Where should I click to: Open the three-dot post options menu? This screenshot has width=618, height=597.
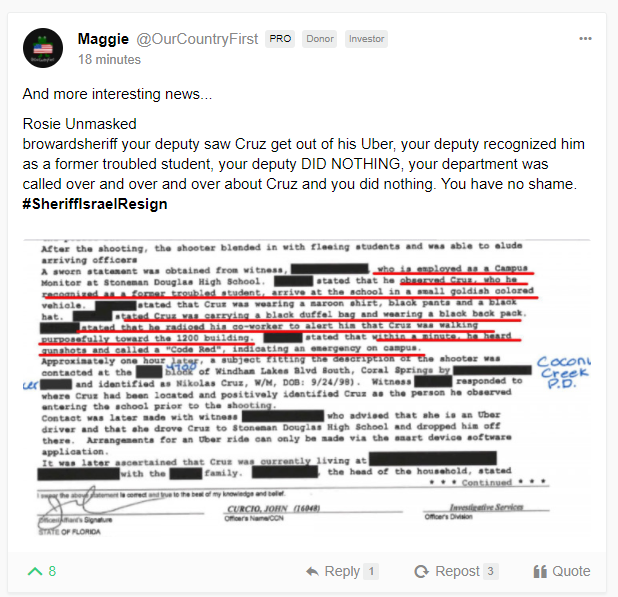pyautogui.click(x=585, y=39)
